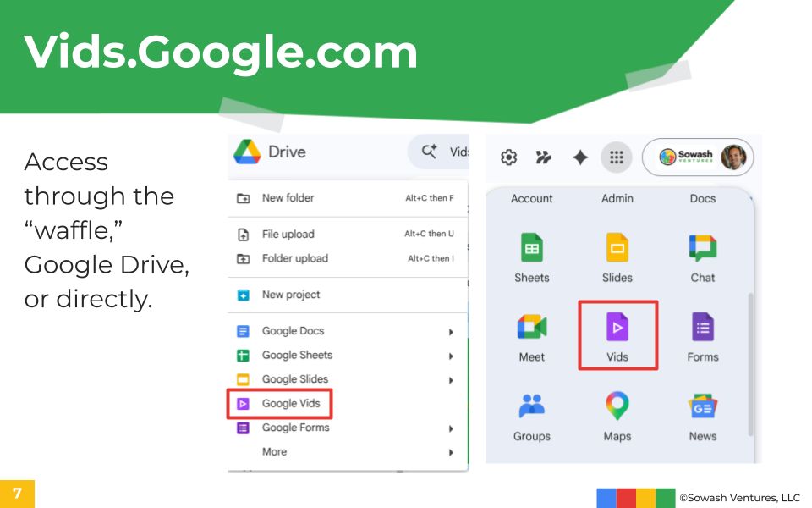This screenshot has width=812, height=508.
Task: Choose File upload menu entry
Action: pyautogui.click(x=348, y=234)
